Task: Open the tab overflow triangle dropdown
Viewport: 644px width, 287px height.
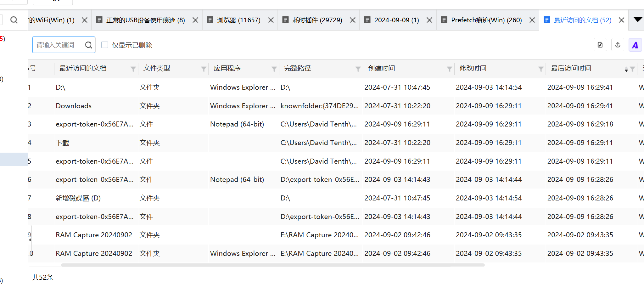Action: click(x=638, y=20)
